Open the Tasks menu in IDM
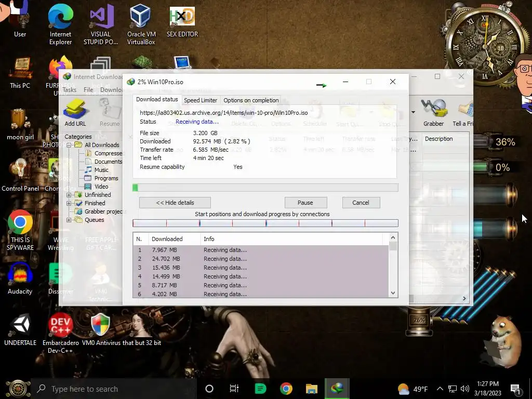 [x=69, y=90]
